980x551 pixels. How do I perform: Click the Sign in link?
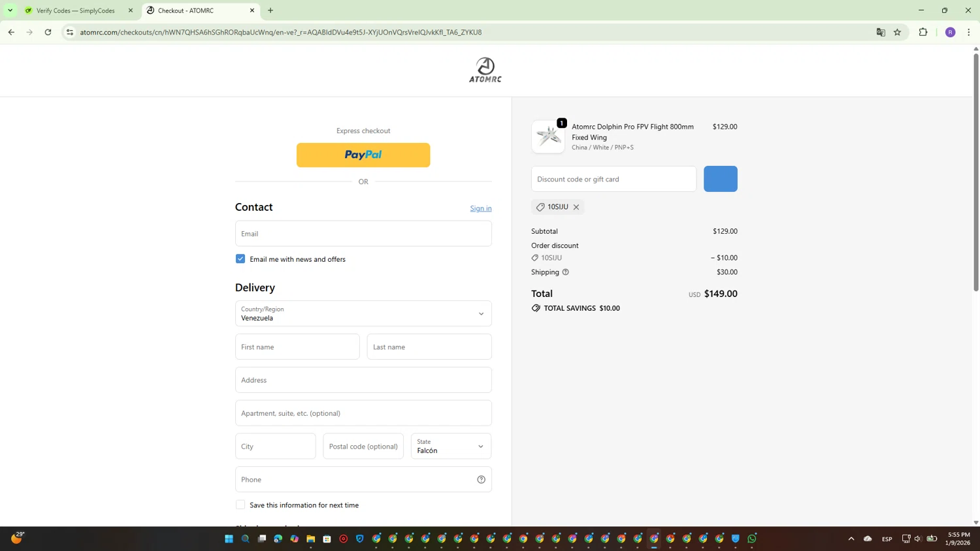coord(481,208)
